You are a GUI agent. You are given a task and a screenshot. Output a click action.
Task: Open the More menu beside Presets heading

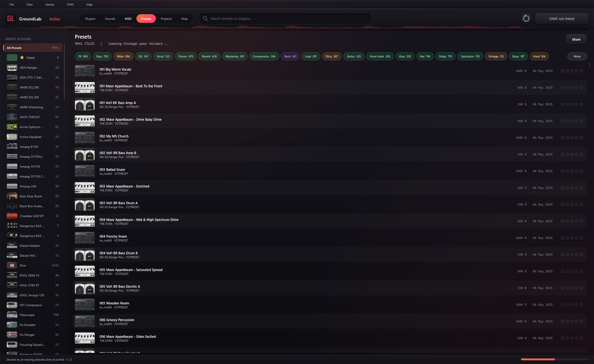coord(576,39)
